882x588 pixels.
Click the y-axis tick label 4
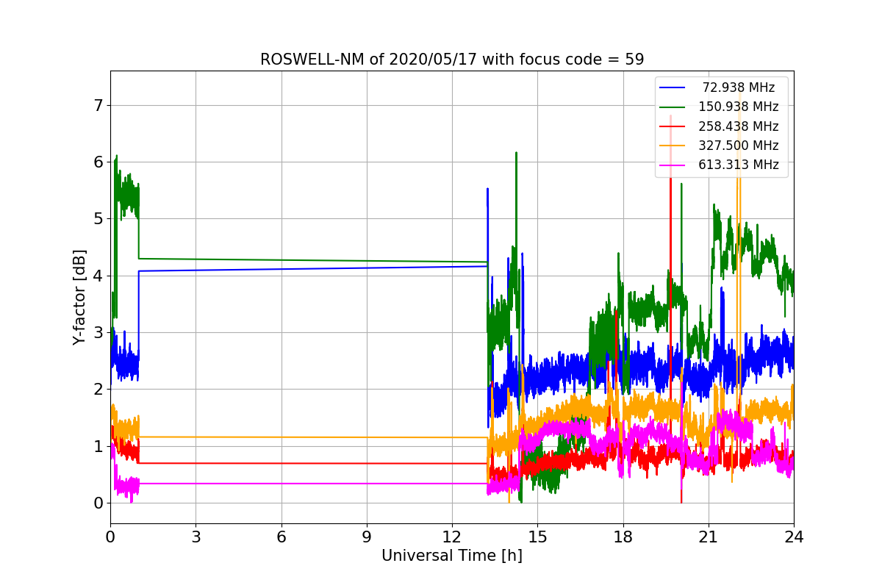coord(98,276)
